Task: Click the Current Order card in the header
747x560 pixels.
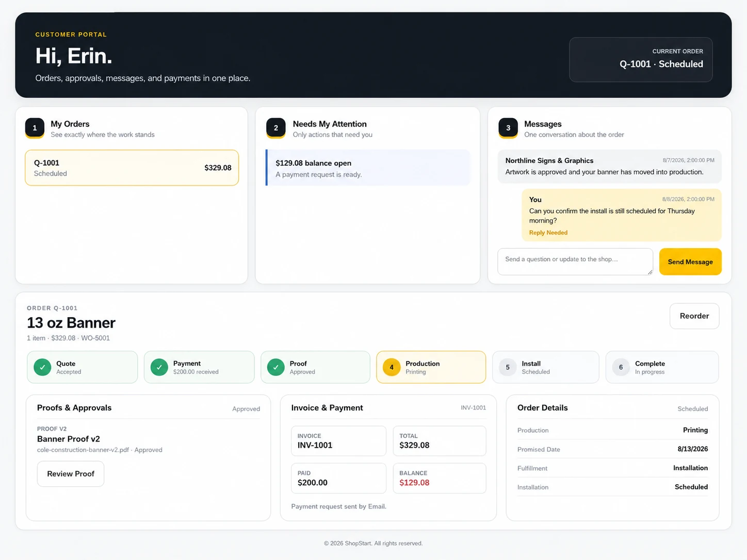Action: click(641, 59)
